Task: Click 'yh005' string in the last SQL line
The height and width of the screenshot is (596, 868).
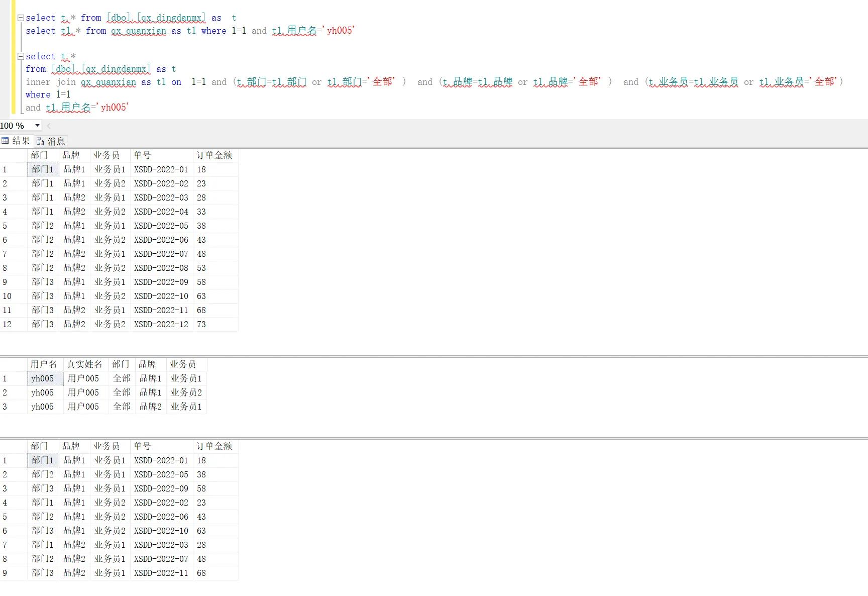Action: (x=115, y=108)
